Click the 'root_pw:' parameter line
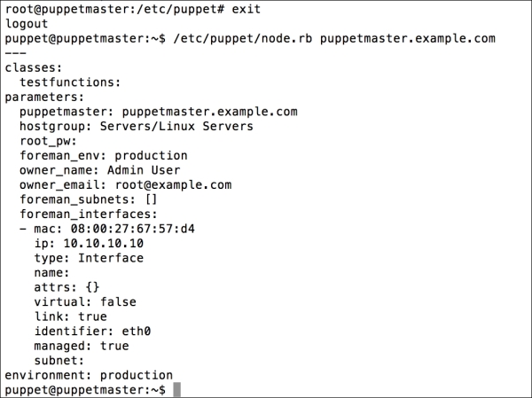532x398 pixels. coord(48,141)
